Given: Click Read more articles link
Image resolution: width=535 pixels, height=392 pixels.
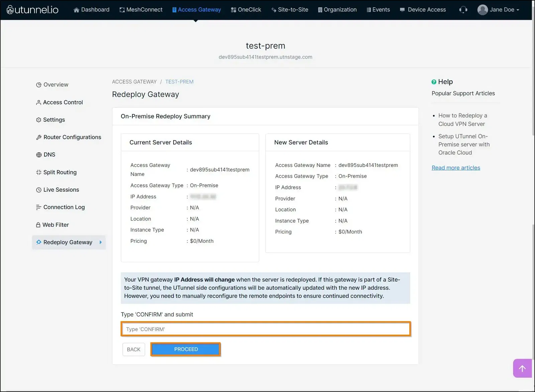Looking at the screenshot, I should pos(456,168).
